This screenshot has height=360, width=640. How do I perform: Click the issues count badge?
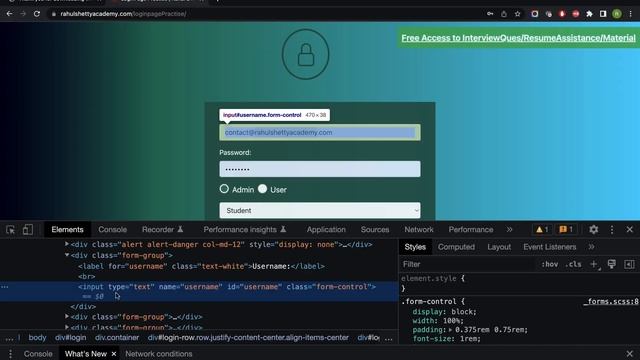566,230
